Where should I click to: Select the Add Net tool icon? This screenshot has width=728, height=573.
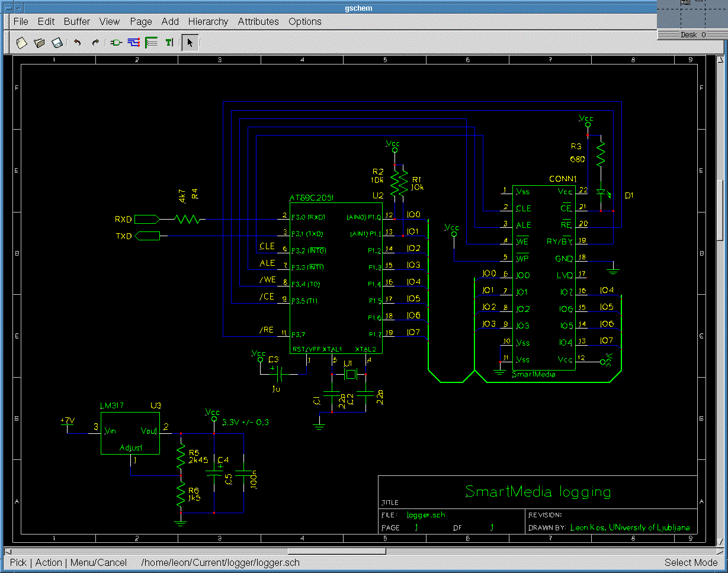click(134, 43)
